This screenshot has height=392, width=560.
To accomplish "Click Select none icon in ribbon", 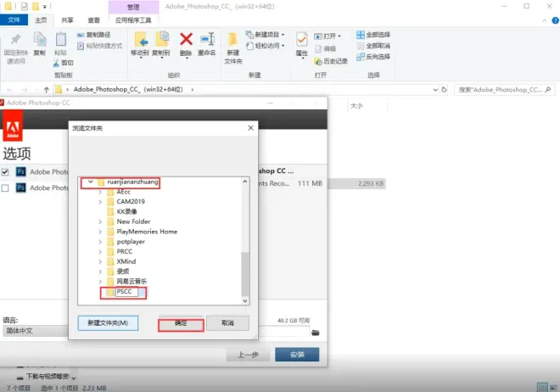I will [361, 46].
